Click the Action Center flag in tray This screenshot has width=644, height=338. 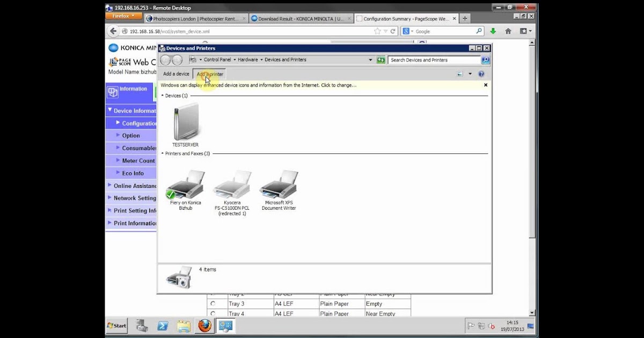(471, 326)
